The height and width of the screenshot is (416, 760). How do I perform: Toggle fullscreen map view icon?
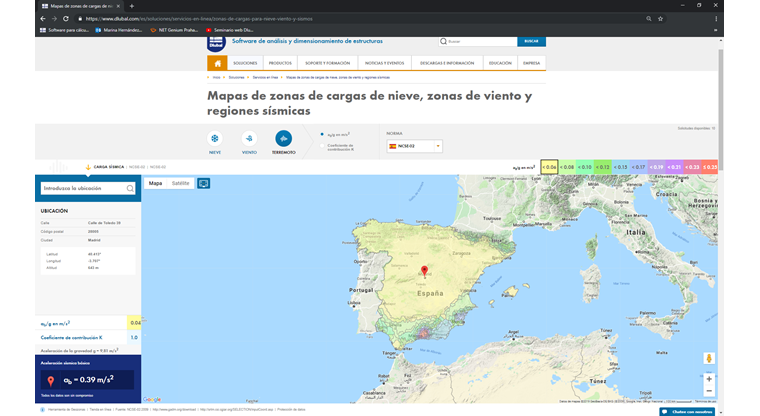click(x=204, y=183)
